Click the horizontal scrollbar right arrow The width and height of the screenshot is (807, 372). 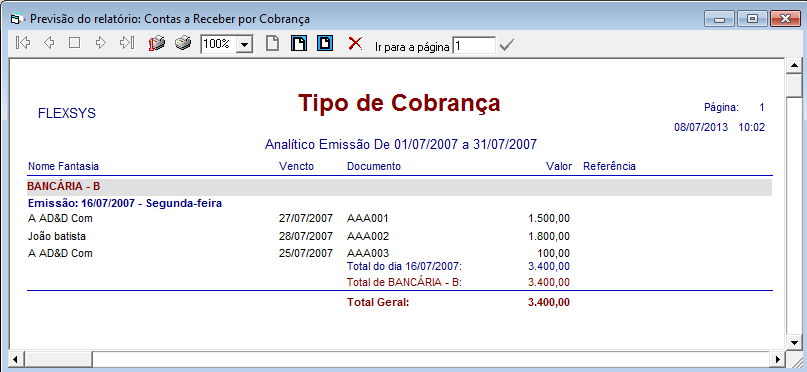777,359
